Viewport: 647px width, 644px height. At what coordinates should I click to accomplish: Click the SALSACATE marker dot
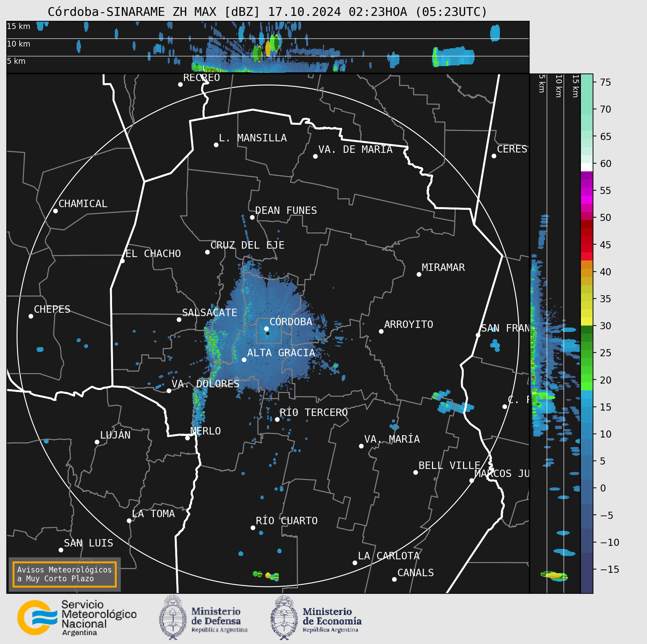(179, 319)
